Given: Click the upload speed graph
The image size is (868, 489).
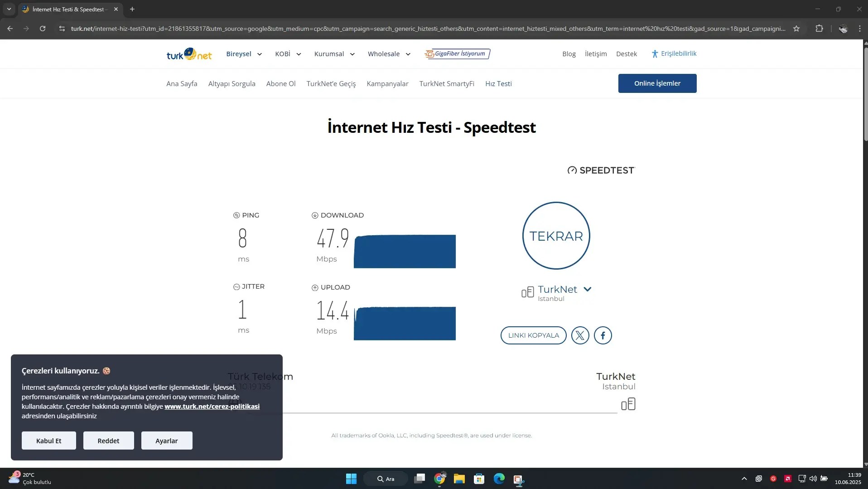Looking at the screenshot, I should 405,323.
